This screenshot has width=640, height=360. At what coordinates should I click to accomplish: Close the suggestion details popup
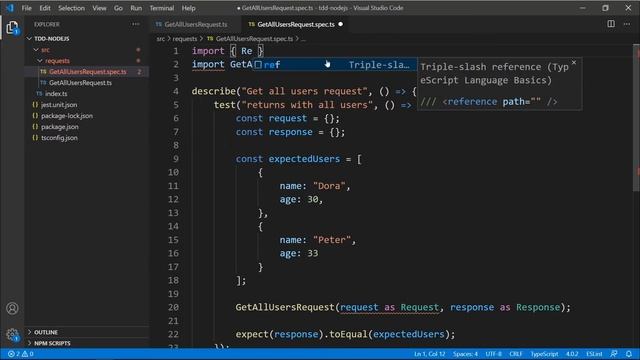tap(574, 62)
